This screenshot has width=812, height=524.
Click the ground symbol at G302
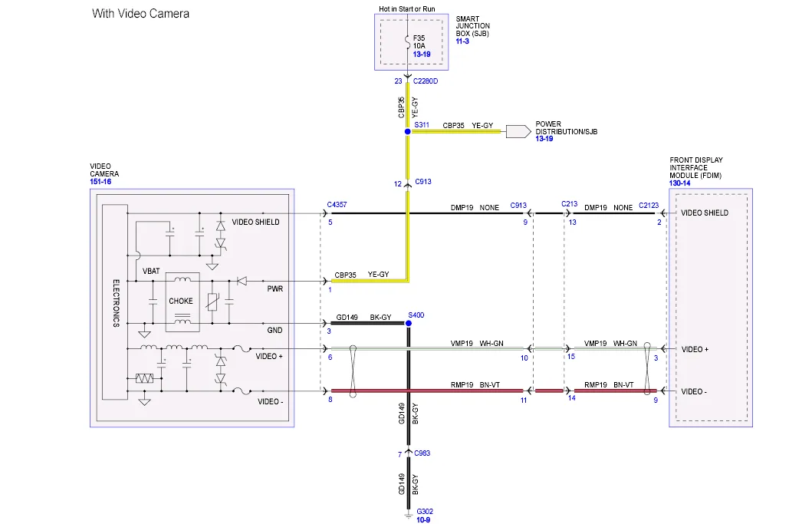408,516
